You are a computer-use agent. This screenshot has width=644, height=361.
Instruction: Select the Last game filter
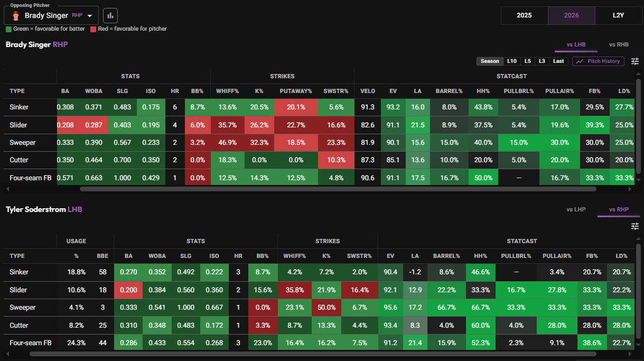[558, 61]
